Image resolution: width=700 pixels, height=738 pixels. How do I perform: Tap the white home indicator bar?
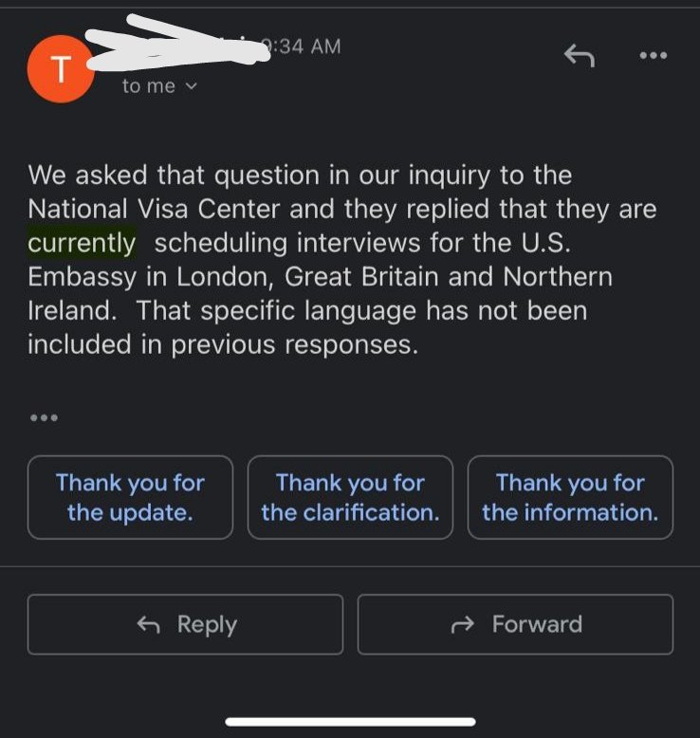point(350,722)
